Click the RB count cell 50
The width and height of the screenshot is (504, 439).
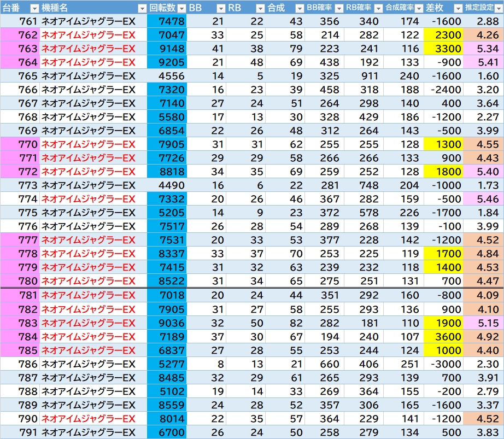click(x=245, y=323)
